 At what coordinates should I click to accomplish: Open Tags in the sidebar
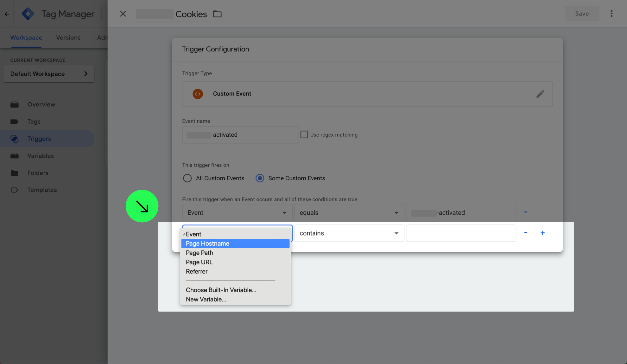(34, 121)
